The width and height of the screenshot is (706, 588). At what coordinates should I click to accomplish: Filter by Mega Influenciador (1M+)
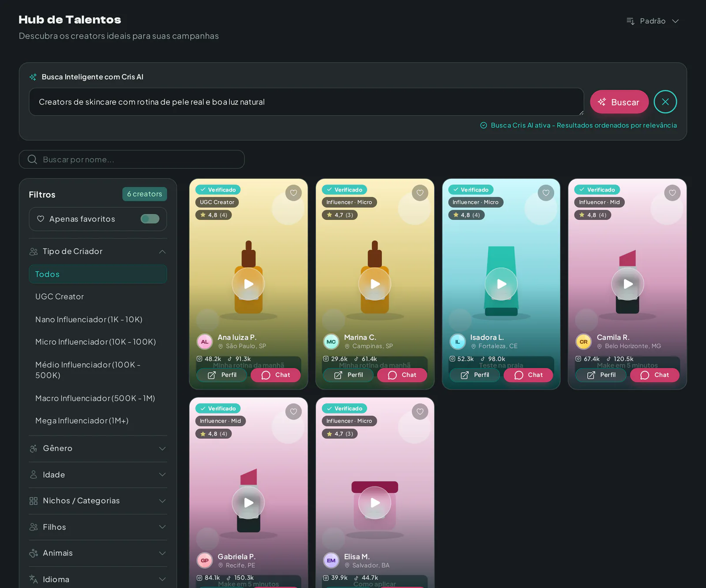click(98, 421)
